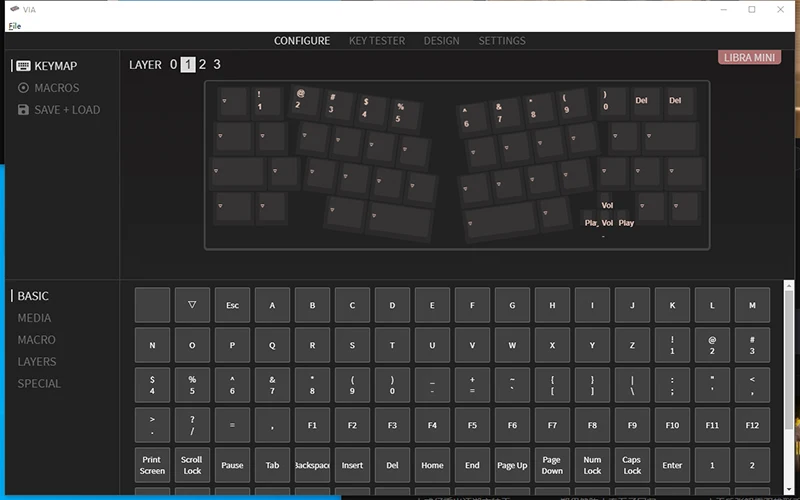This screenshot has height=500, width=800.
Task: Pick the Esc keycode from the palette
Action: 232,305
